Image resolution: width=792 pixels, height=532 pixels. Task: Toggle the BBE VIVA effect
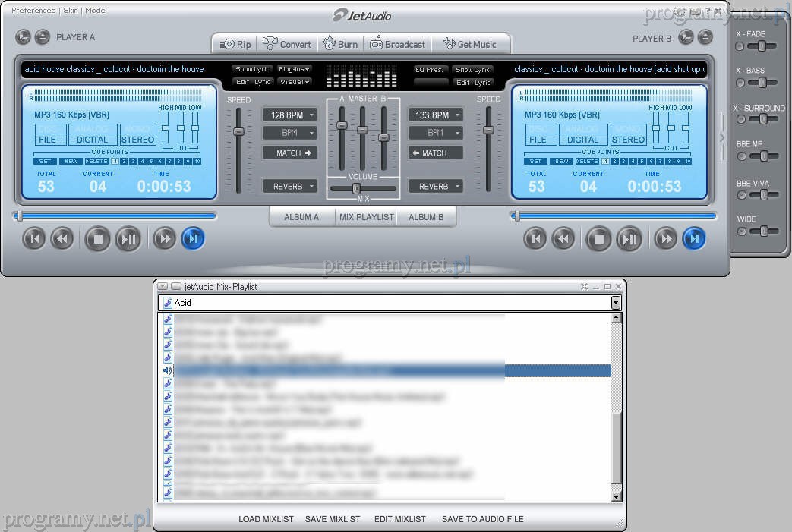(740, 195)
